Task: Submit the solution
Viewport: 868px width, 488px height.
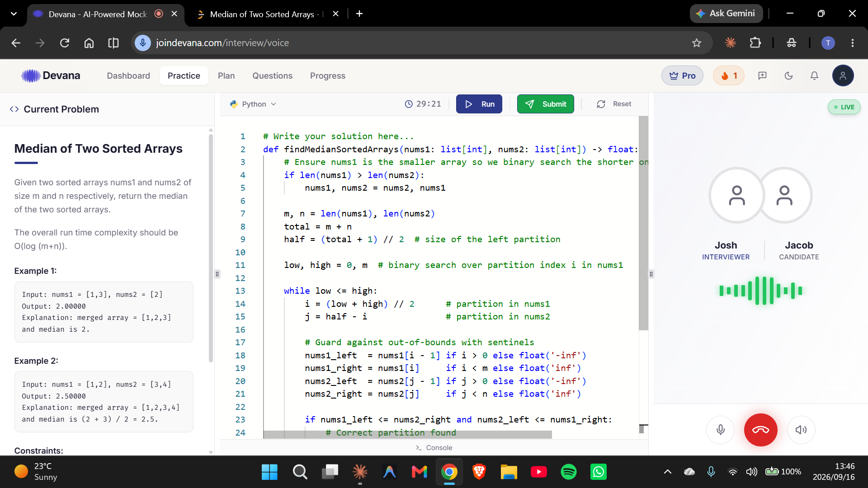Action: [x=546, y=104]
